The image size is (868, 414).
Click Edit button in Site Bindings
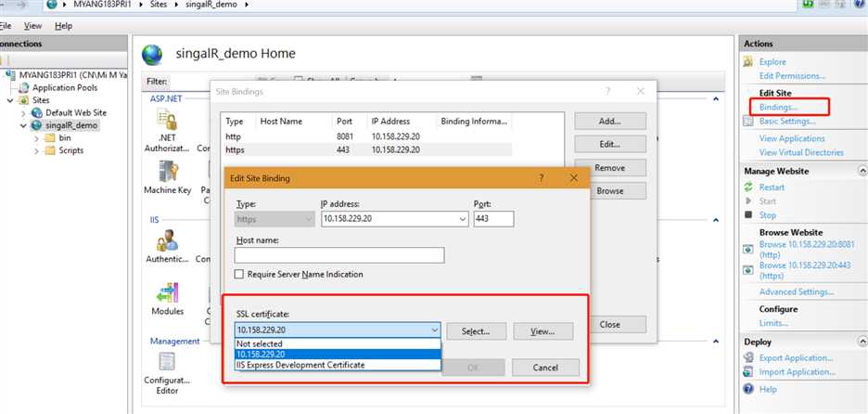pyautogui.click(x=610, y=144)
